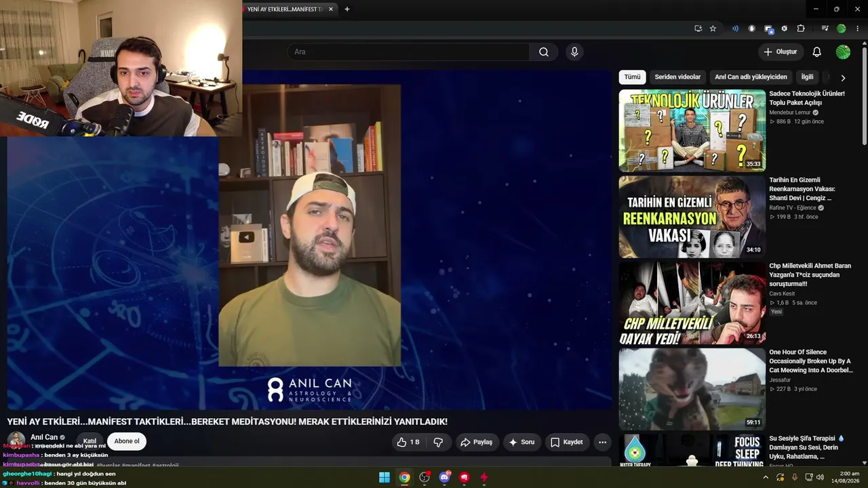Click the install app icon in address bar
The width and height of the screenshot is (868, 488).
coord(698,28)
